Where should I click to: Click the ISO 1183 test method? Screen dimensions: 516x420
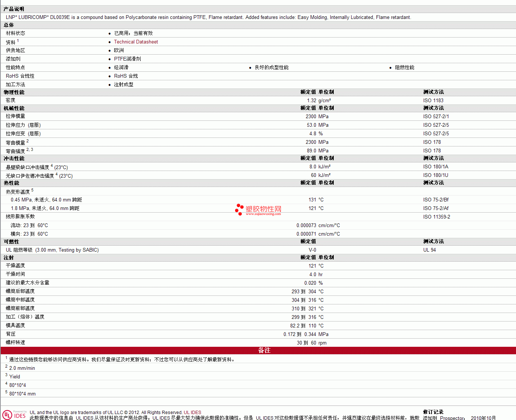[x=433, y=101]
